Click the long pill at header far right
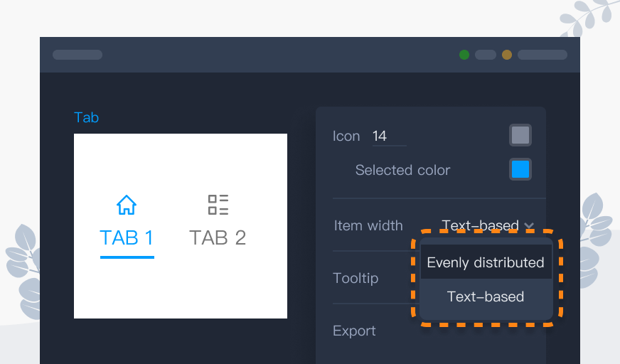620x364 pixels. coord(542,55)
